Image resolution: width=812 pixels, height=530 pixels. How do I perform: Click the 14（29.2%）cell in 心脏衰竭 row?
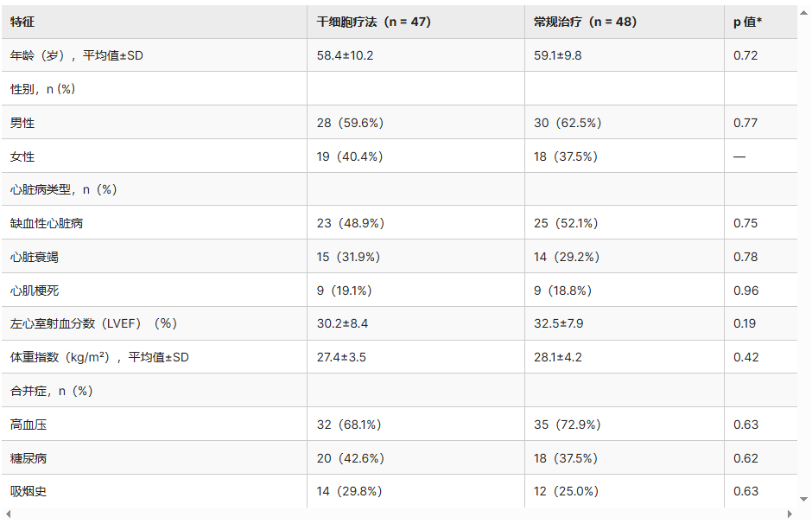pos(566,257)
